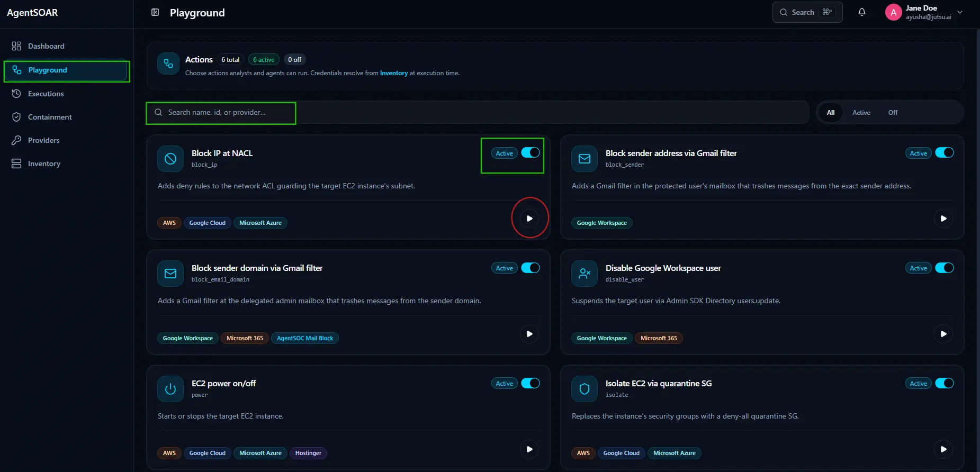Toggle off Isolate EC2 via quarantine SG
This screenshot has width=980, height=472.
[x=945, y=383]
